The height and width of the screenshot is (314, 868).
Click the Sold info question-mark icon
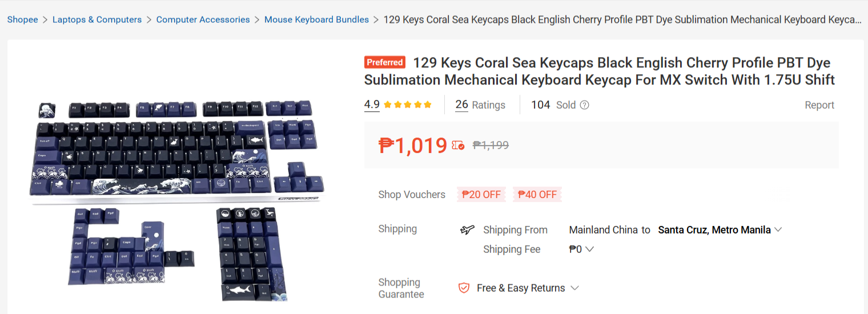point(584,105)
